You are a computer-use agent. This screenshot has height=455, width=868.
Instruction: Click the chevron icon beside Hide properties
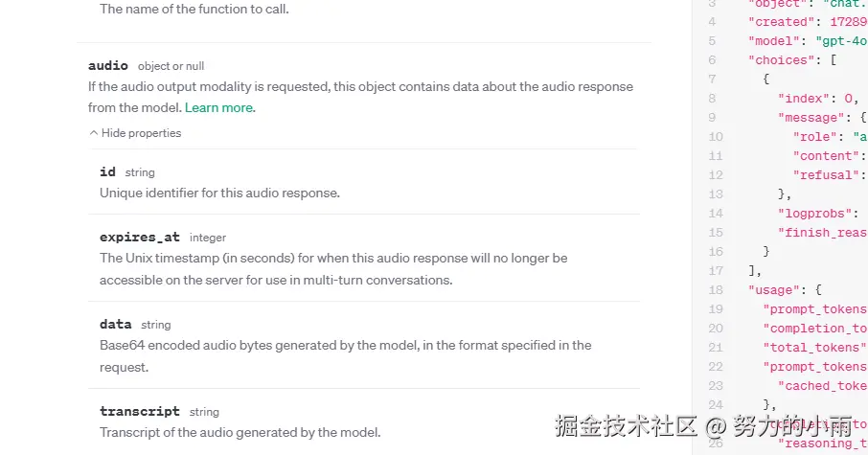94,133
